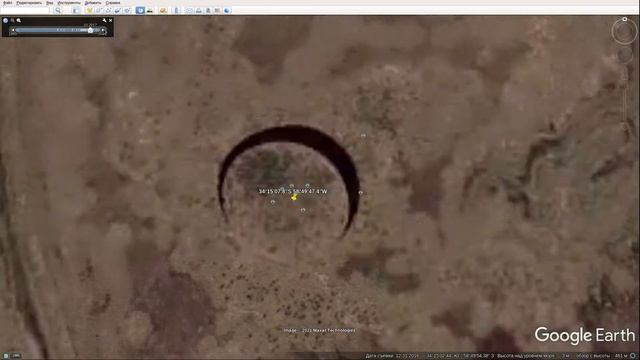This screenshot has height=360, width=640.
Task: Click the email icon in toolbar
Action: (189, 10)
